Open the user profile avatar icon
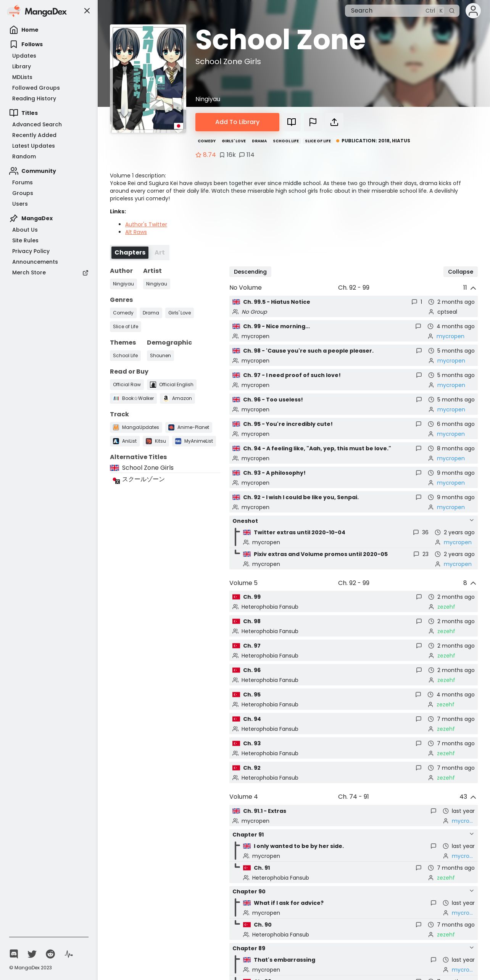This screenshot has height=980, width=490. 473,11
